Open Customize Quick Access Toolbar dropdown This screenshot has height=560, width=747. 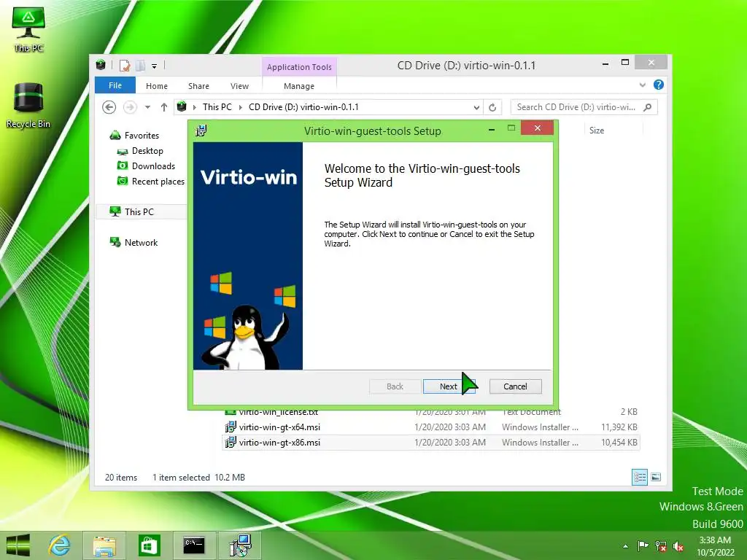[x=155, y=66]
